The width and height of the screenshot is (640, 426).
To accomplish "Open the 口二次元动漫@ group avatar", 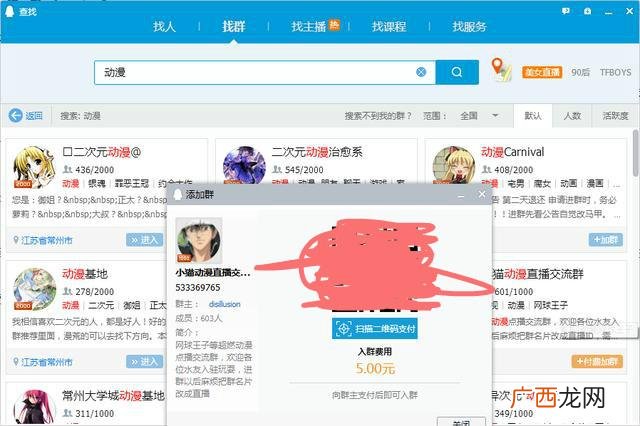I will (34, 167).
